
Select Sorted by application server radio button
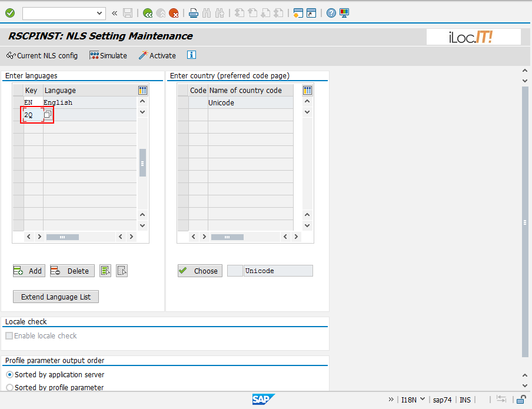[9, 375]
